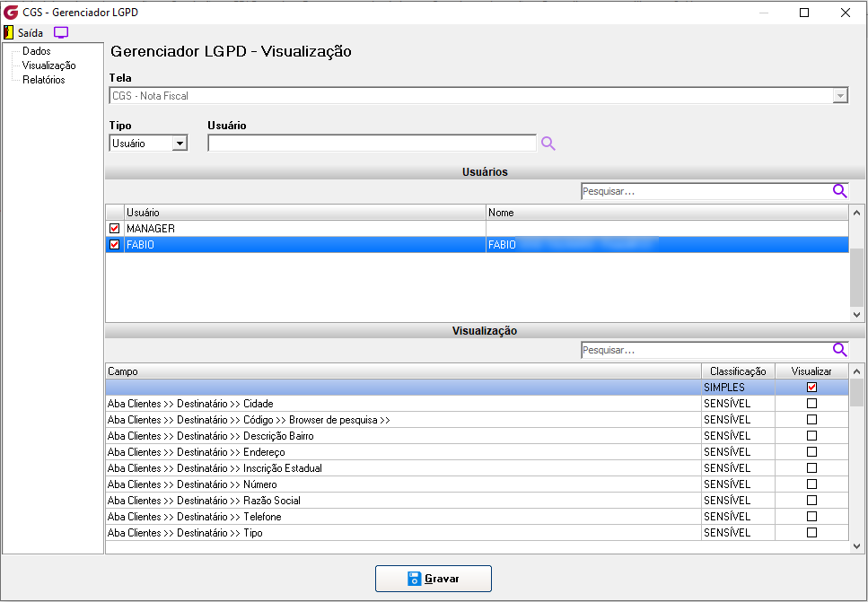Select row Aba Clientes Destinatário Cidade
The height and width of the screenshot is (602, 868).
478,404
